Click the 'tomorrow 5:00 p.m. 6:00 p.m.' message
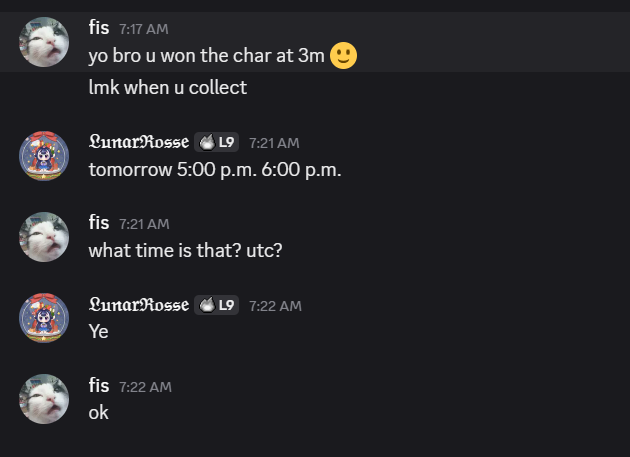 pos(215,169)
